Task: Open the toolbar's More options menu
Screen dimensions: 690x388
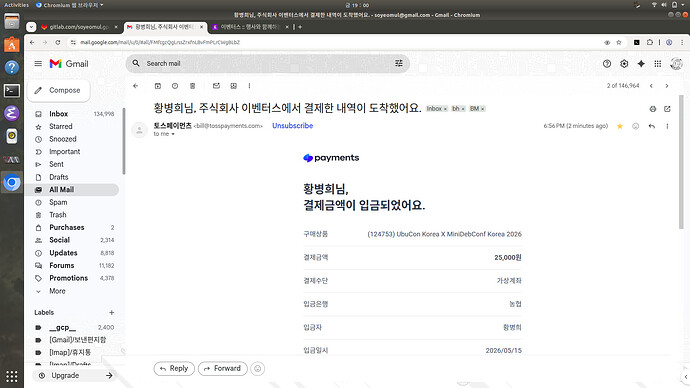Action: (x=250, y=86)
